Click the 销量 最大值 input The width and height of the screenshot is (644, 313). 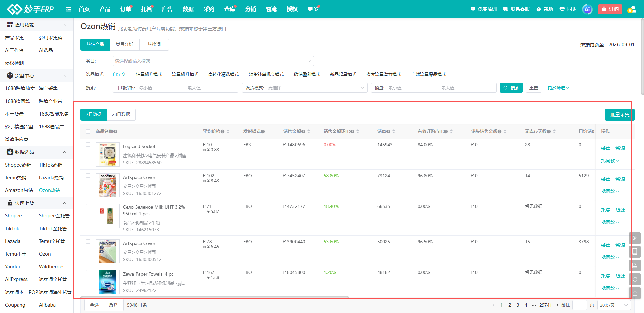click(467, 88)
